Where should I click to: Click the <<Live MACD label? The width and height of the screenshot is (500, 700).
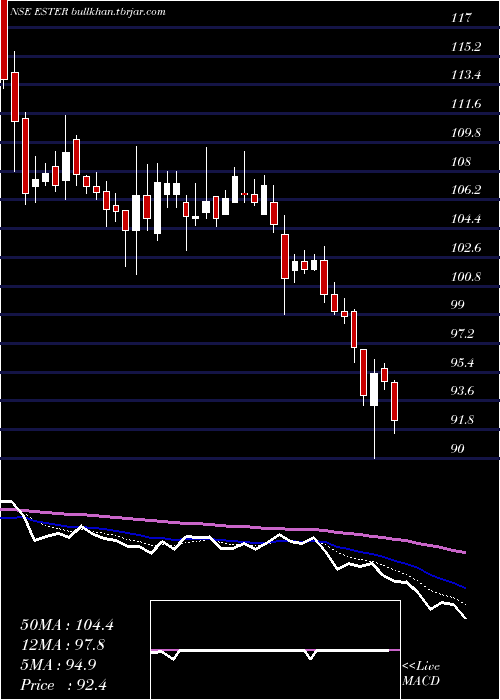point(421,674)
